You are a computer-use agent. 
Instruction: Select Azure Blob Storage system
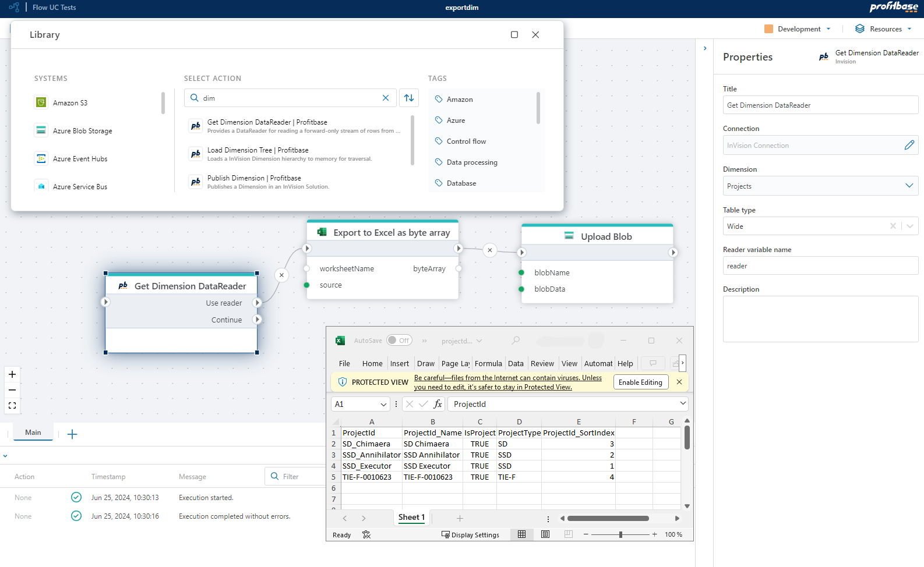pyautogui.click(x=73, y=131)
